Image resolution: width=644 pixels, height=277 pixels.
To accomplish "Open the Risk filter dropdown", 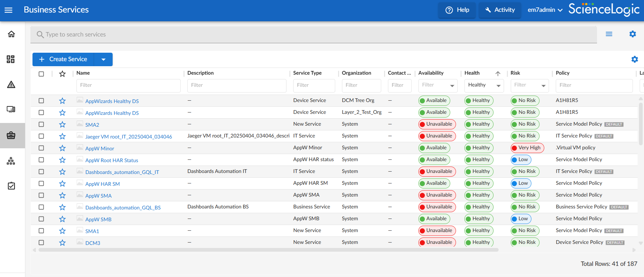I will click(x=529, y=85).
